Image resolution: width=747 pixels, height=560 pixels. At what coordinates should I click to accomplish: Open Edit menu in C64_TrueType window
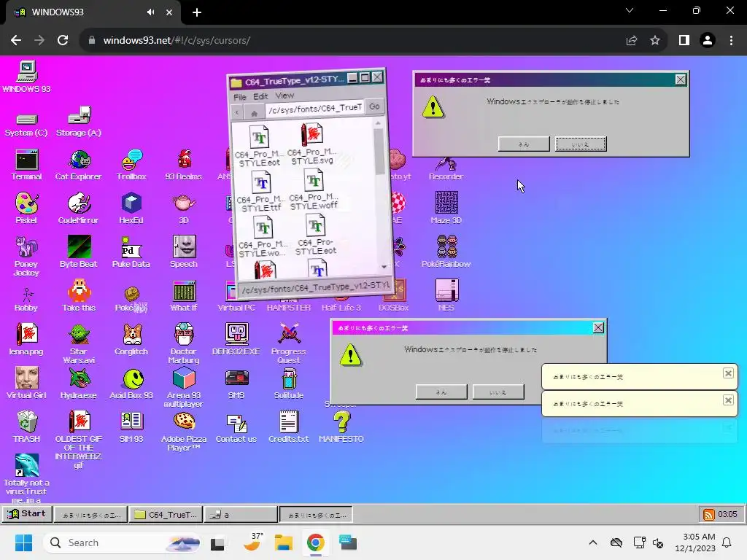[x=260, y=96]
